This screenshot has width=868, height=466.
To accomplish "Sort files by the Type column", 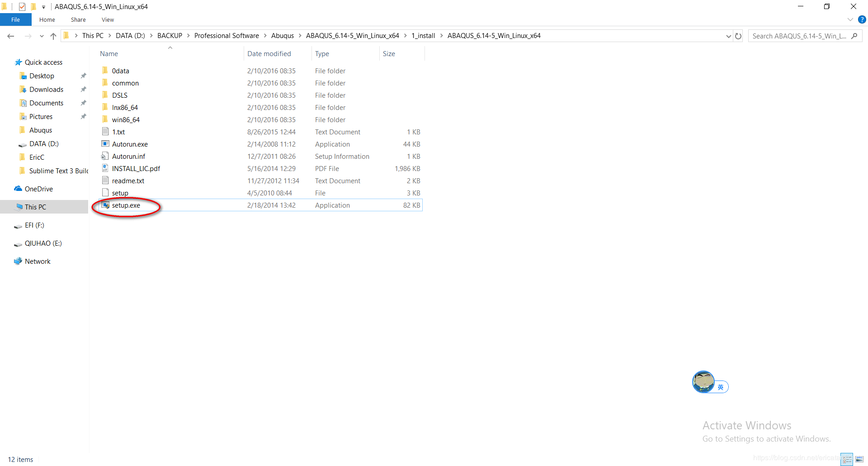I will 322,54.
